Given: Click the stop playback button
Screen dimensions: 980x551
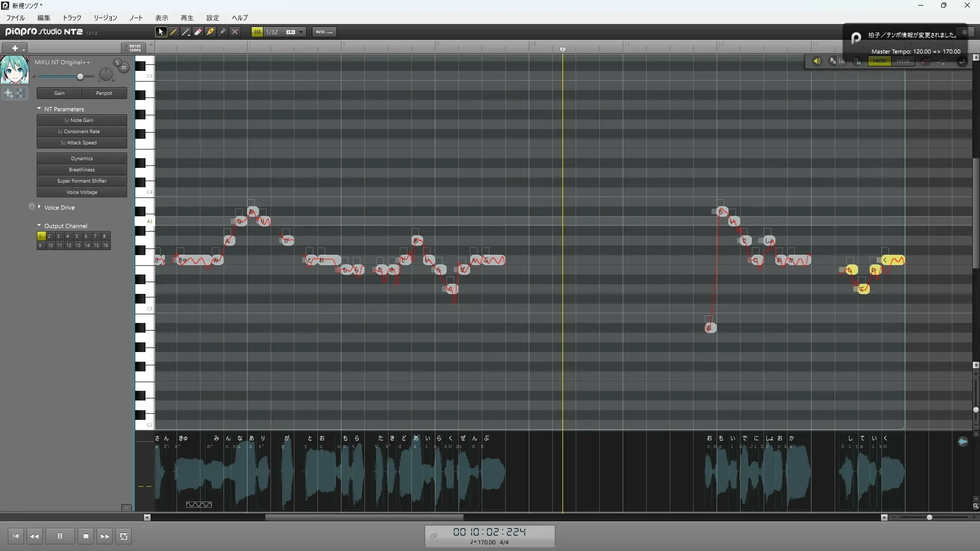Looking at the screenshot, I should (x=86, y=536).
